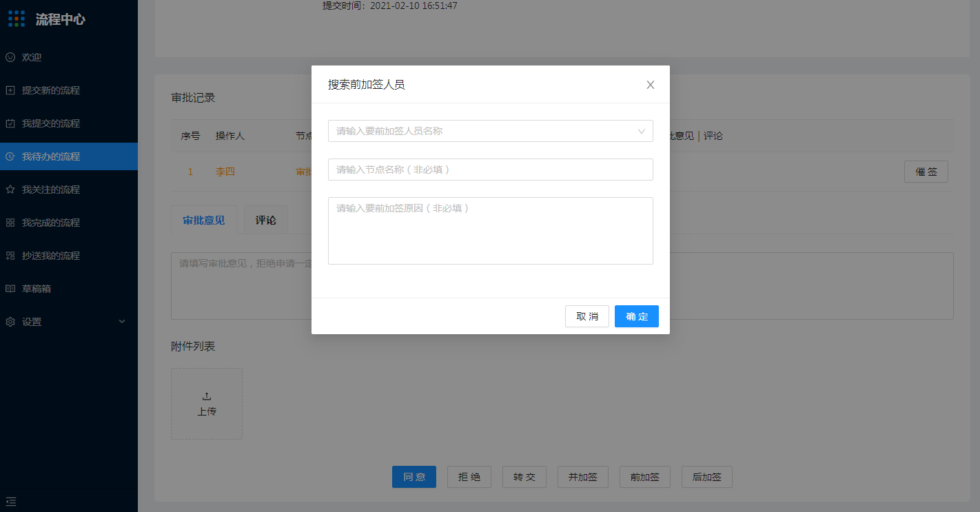The image size is (980, 512).
Task: Click the book icon beside 草稿箱
Action: [10, 289]
